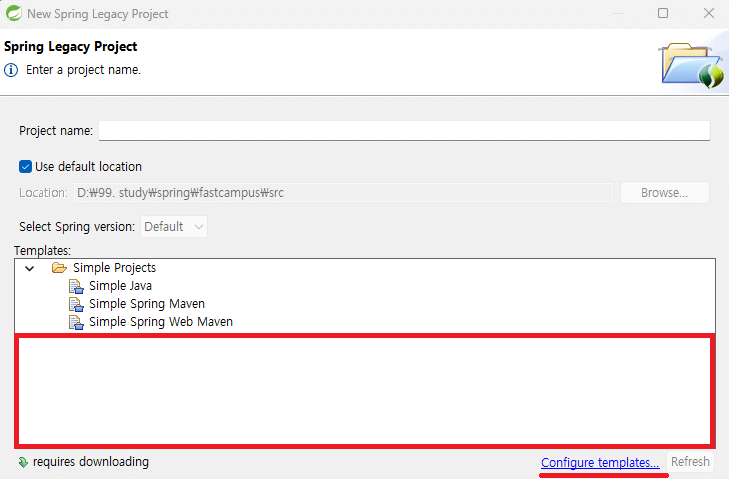Click the Project name: label
729x479 pixels.
point(56,131)
